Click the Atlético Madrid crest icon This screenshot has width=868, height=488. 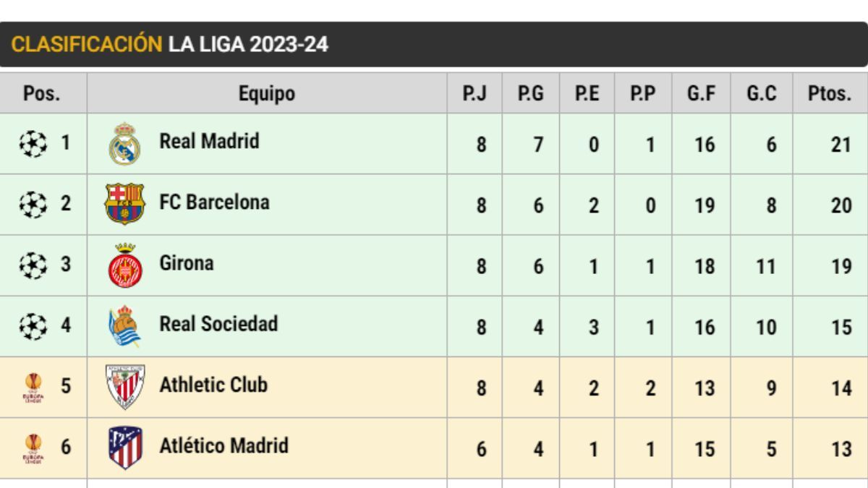click(x=124, y=448)
